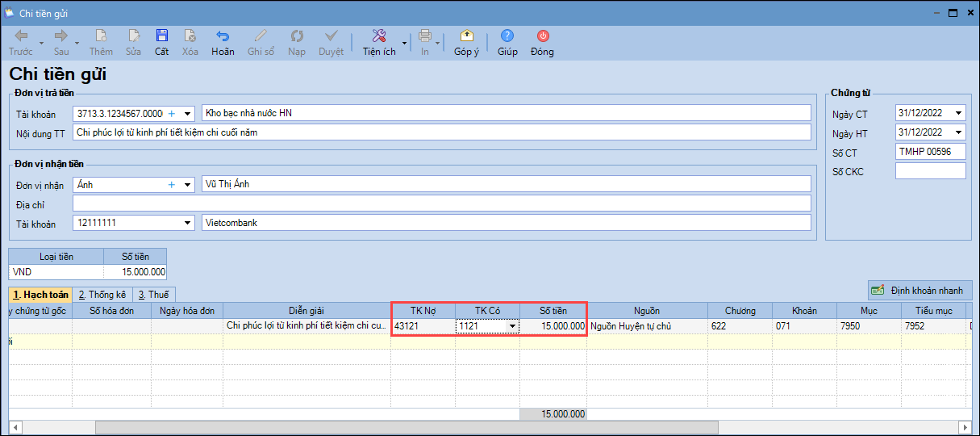
Task: Reload data with Nạp
Action: click(x=297, y=43)
